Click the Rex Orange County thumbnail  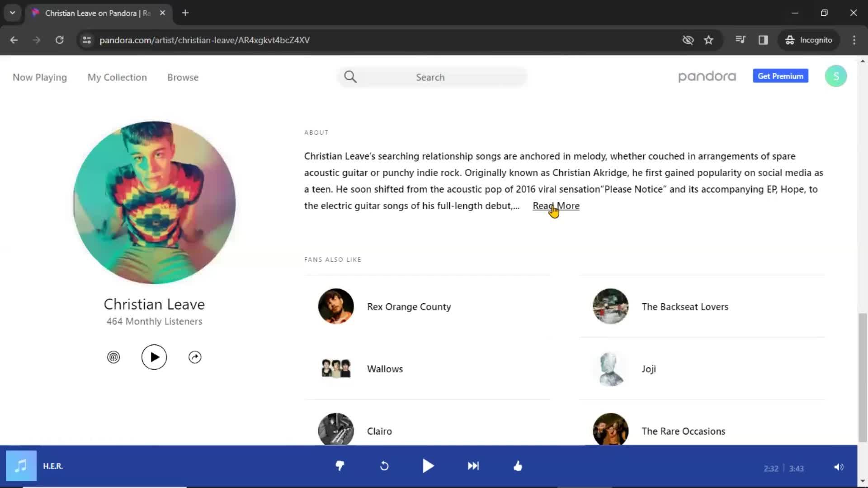[x=336, y=306]
